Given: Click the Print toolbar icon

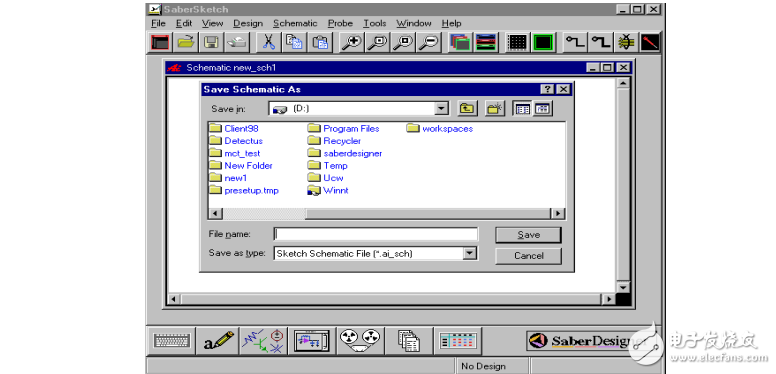Looking at the screenshot, I should pos(237,43).
